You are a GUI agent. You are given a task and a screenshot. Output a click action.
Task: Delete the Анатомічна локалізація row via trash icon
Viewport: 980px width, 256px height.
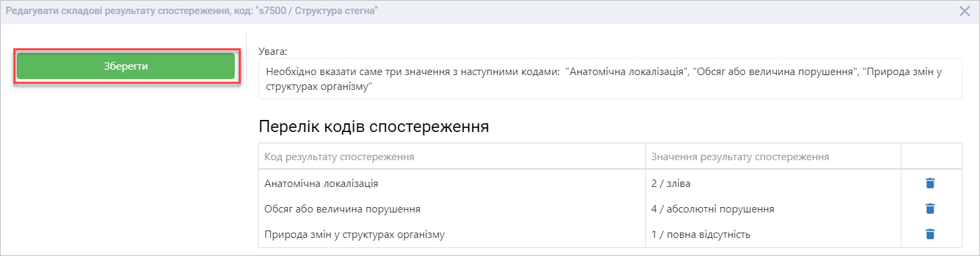point(930,183)
